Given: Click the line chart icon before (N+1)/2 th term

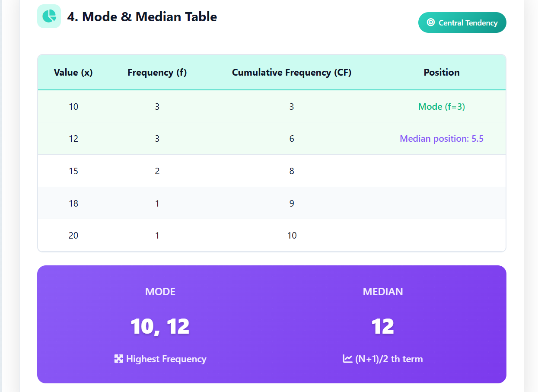Looking at the screenshot, I should point(347,359).
